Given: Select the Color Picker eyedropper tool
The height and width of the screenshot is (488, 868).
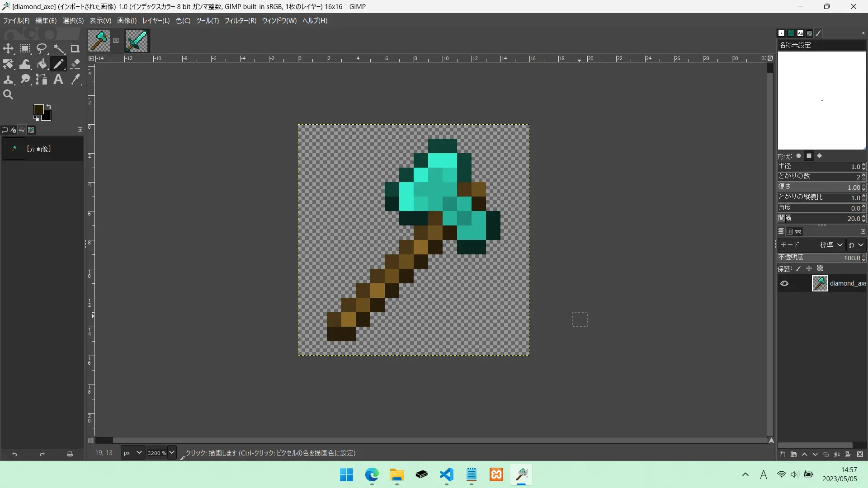Looking at the screenshot, I should 75,80.
